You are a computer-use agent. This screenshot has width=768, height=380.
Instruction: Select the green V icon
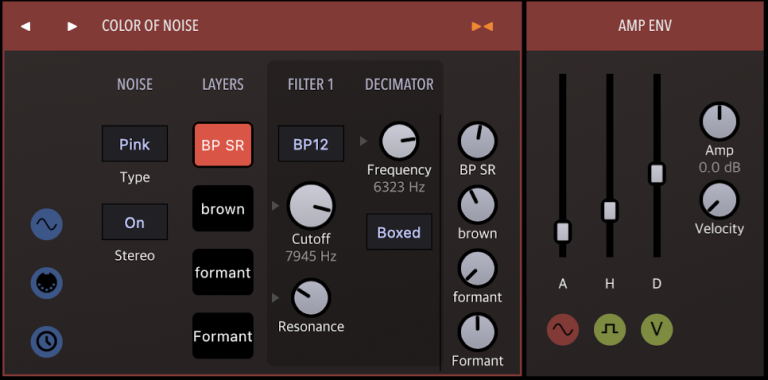point(657,330)
